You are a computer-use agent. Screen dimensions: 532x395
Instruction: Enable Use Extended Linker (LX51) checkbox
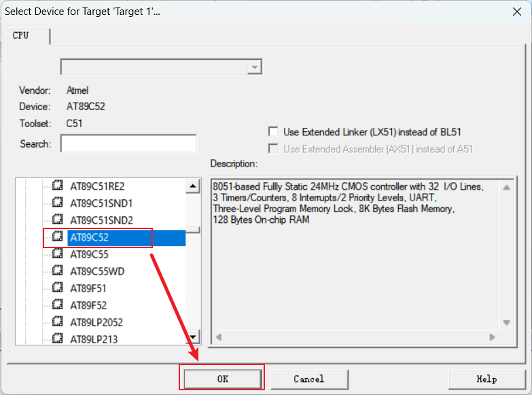coord(273,132)
